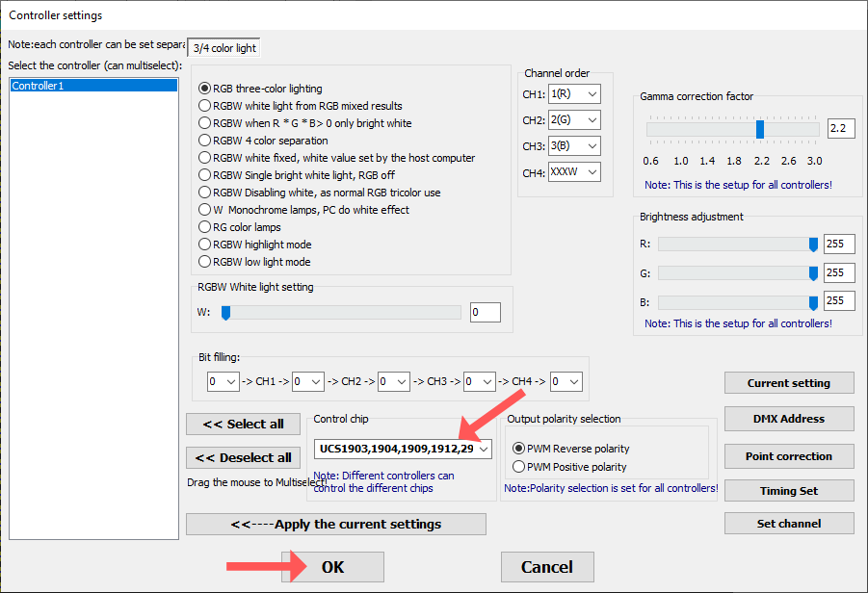Open the CH4 channel dropdown showing XXXW

[573, 171]
